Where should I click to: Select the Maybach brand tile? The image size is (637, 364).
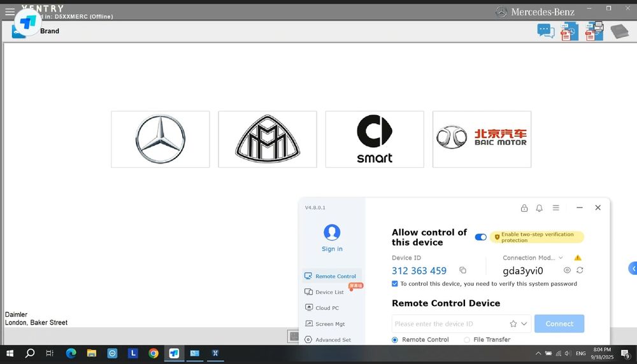pos(268,139)
